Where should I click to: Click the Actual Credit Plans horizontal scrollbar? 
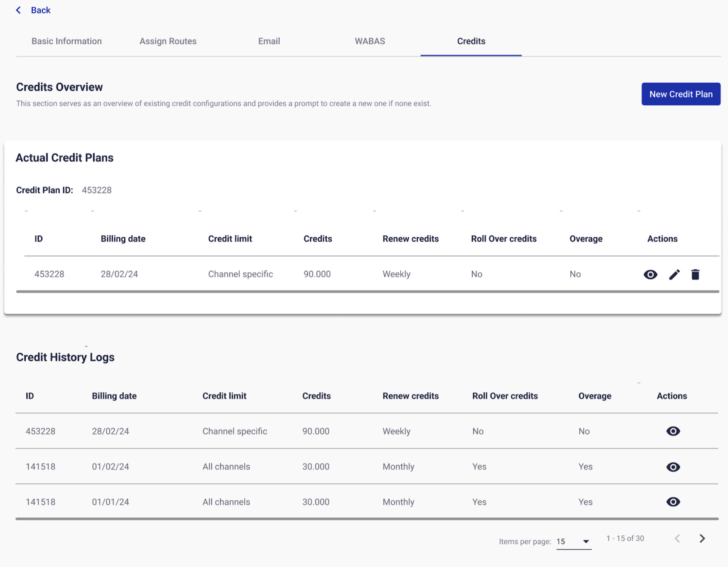pyautogui.click(x=367, y=292)
